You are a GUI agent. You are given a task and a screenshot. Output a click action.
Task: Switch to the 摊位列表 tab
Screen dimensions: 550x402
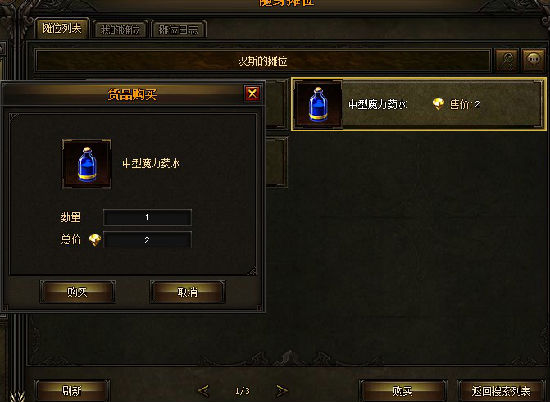coord(62,28)
